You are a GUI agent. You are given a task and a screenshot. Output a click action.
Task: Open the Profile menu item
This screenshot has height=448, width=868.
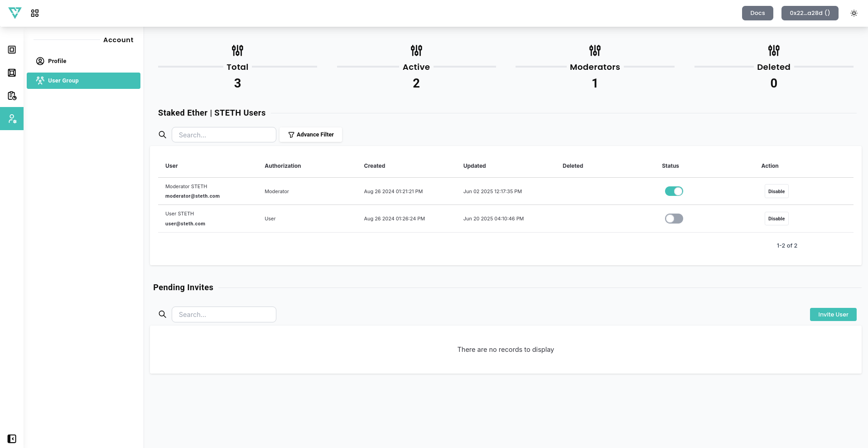57,61
